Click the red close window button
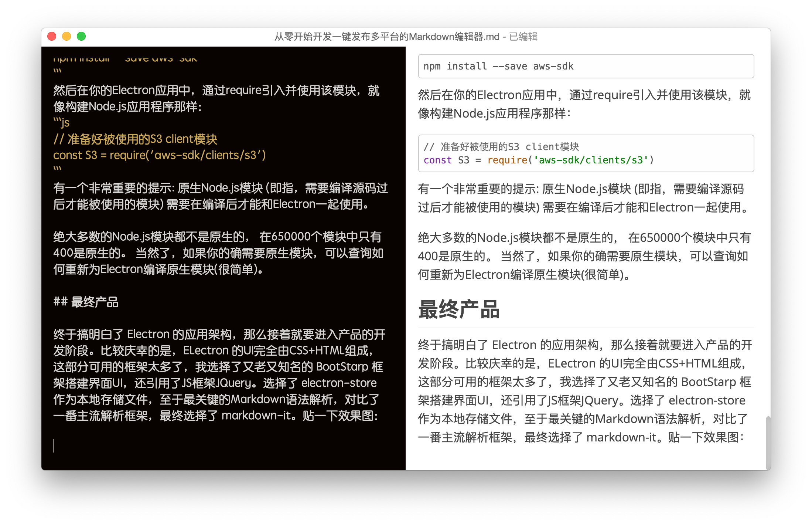Screen dimensions: 812x525 52,36
